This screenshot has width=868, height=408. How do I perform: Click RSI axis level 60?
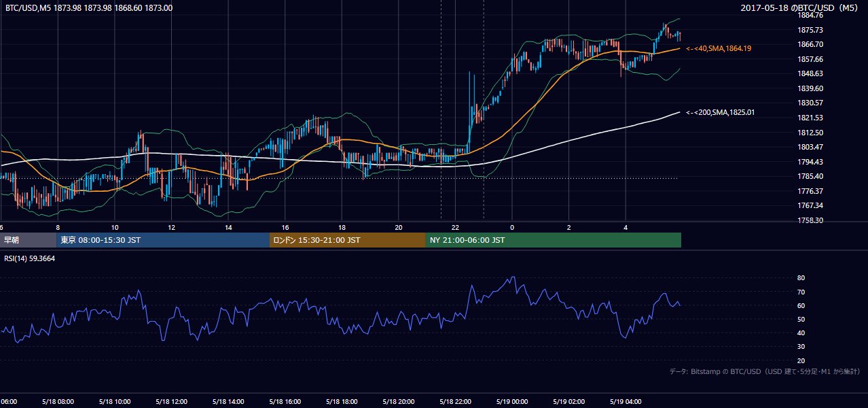point(801,306)
